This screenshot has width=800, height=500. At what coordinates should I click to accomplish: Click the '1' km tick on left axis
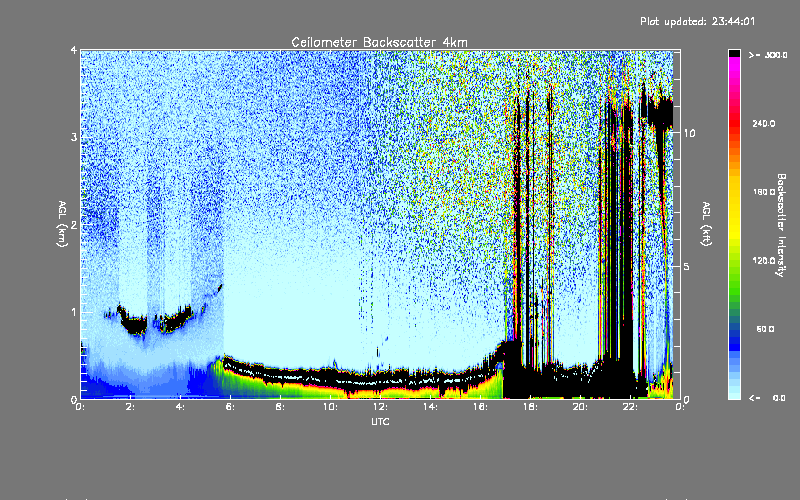coord(74,312)
